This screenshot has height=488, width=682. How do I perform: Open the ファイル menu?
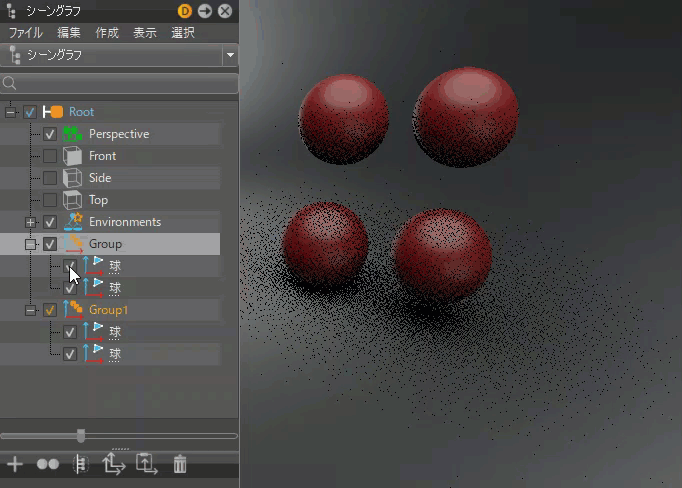click(26, 33)
